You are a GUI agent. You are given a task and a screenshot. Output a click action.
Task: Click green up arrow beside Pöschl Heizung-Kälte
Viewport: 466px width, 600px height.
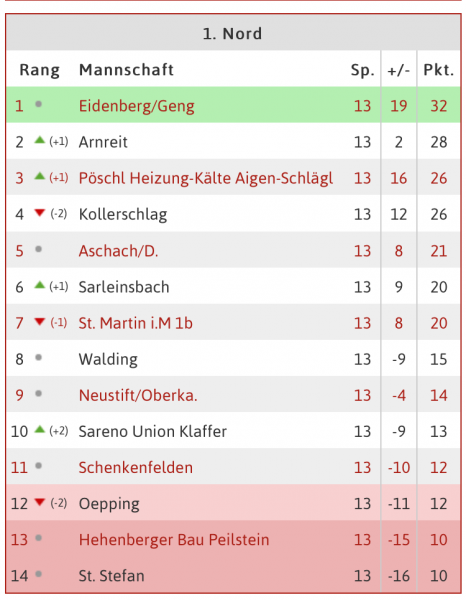click(40, 176)
